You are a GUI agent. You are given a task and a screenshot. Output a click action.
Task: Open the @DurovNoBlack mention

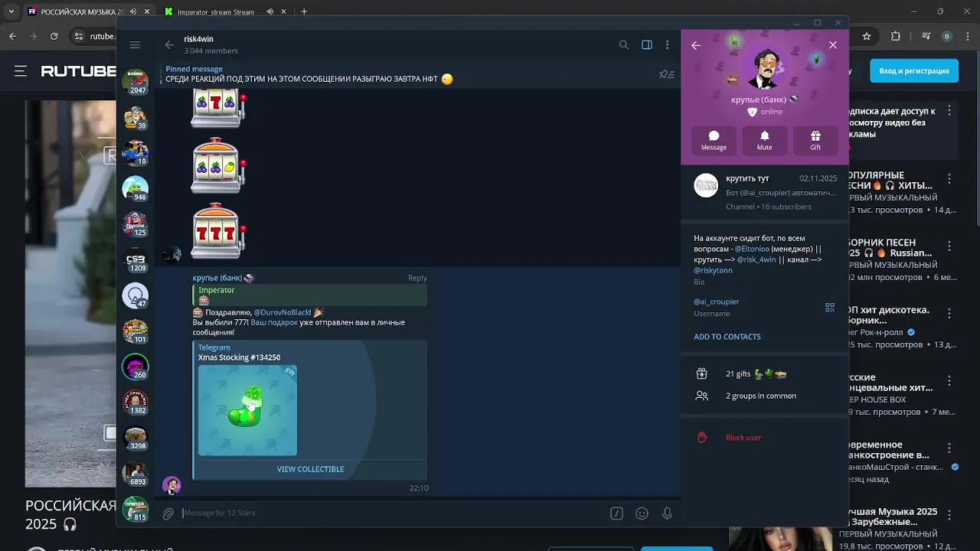click(x=282, y=312)
